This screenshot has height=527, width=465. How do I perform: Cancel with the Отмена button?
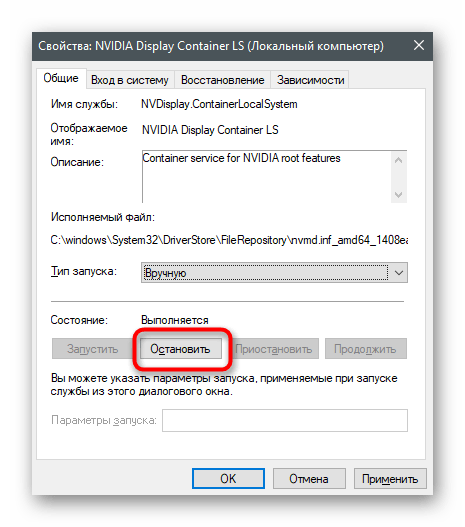tap(309, 479)
